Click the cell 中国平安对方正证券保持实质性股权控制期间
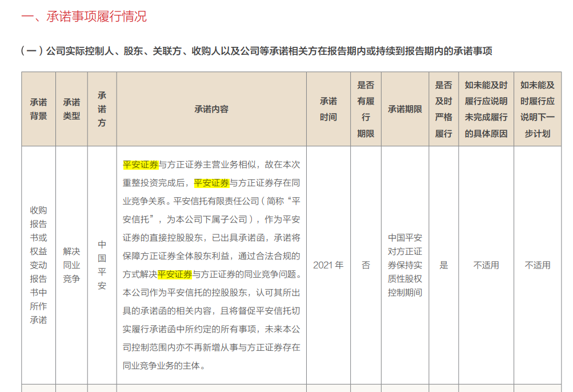The image size is (573, 392). [405, 265]
